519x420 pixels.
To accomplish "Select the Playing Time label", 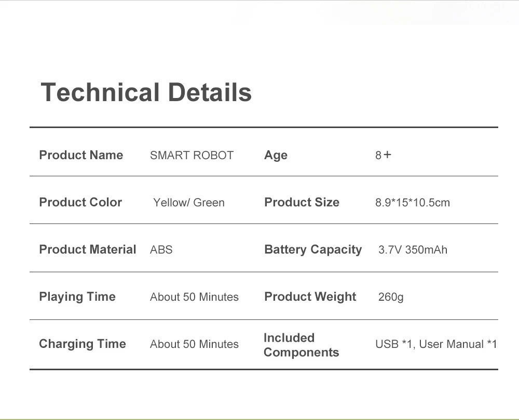I will (x=77, y=297).
